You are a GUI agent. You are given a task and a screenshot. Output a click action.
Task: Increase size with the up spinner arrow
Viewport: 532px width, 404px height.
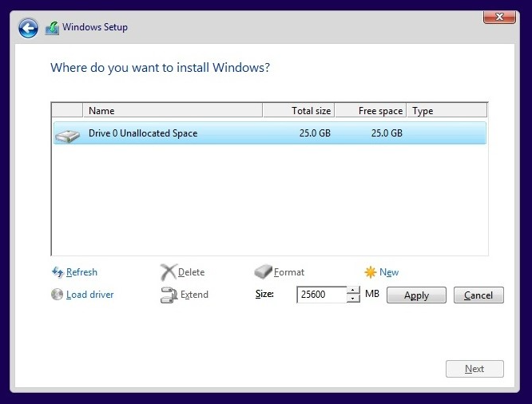click(353, 291)
